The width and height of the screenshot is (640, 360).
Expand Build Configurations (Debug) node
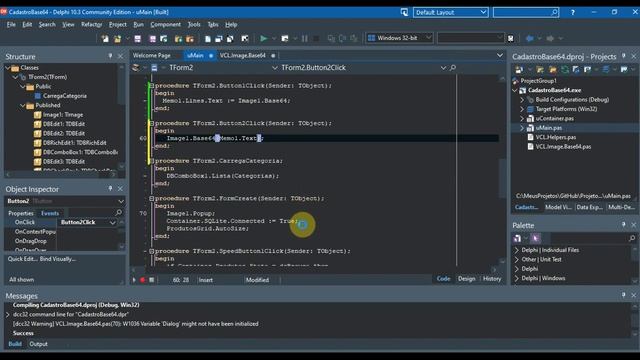[x=522, y=100]
